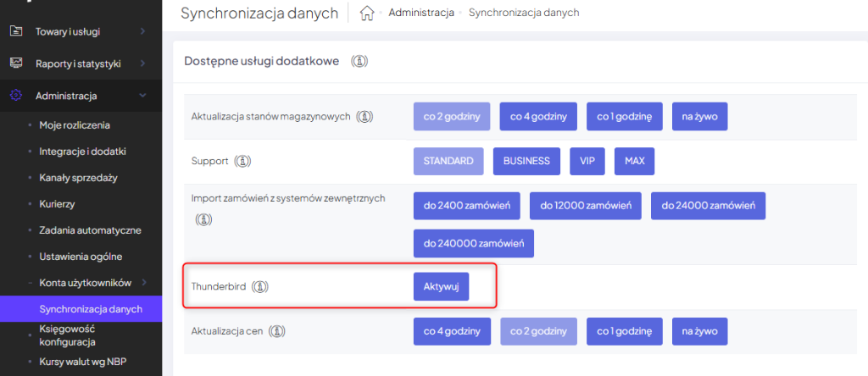Expand the Towary i usługi menu
Screen dimensions: 868x376
point(142,31)
